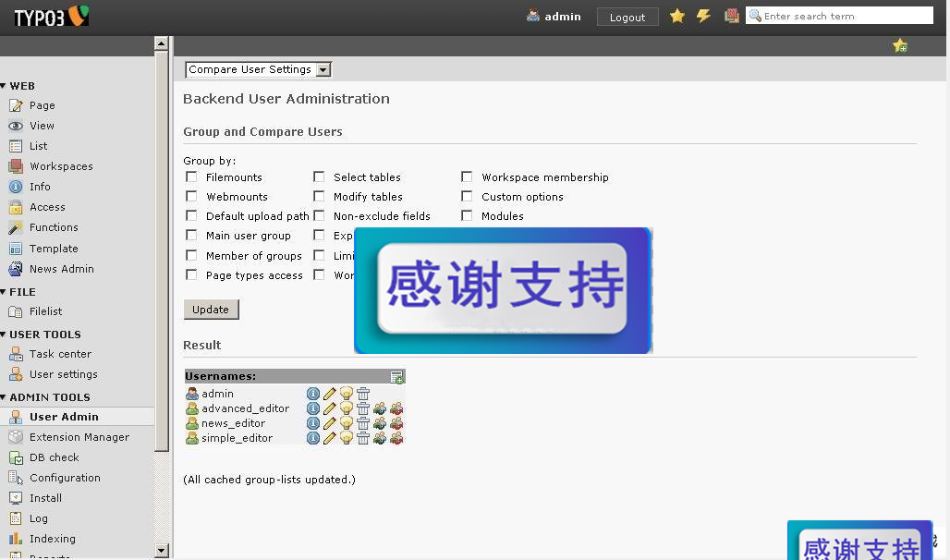Check the Custom options checkbox
950x560 pixels.
(x=467, y=196)
